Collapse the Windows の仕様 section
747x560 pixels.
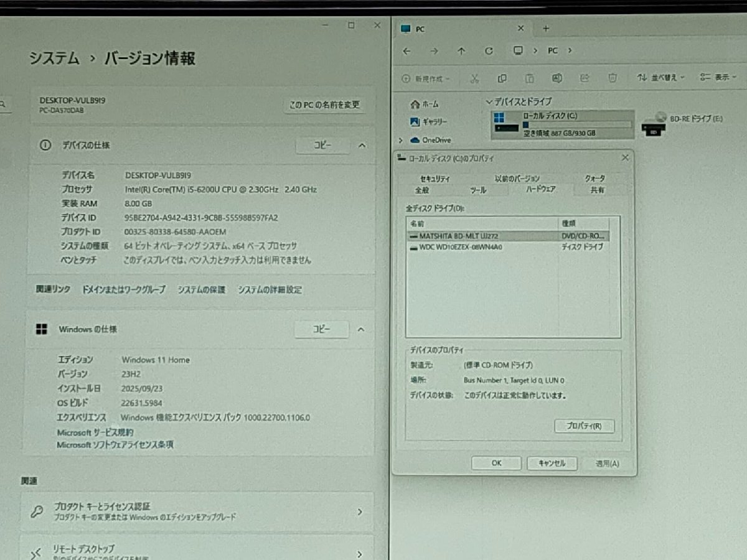[x=361, y=329]
